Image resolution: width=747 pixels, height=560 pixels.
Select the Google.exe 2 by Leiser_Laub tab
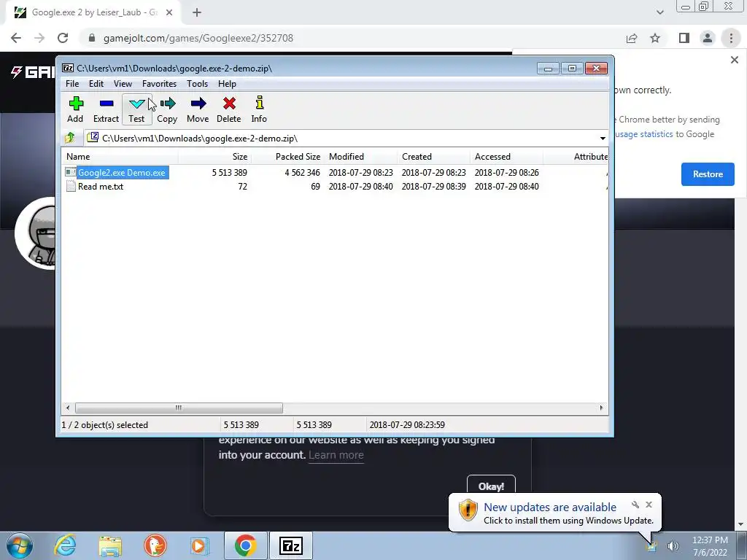(93, 13)
